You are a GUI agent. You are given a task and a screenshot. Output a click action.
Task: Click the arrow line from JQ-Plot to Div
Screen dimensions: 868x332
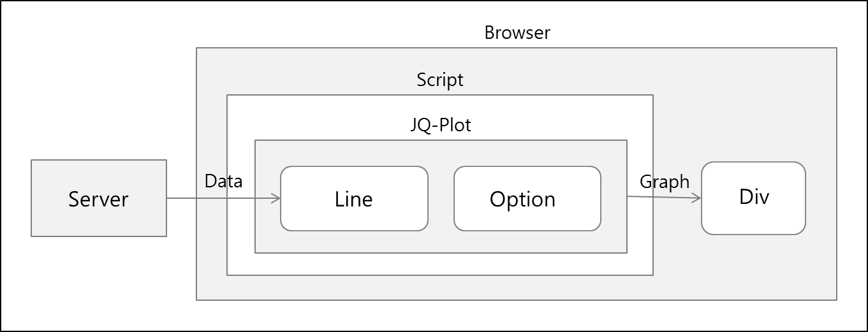click(x=664, y=198)
